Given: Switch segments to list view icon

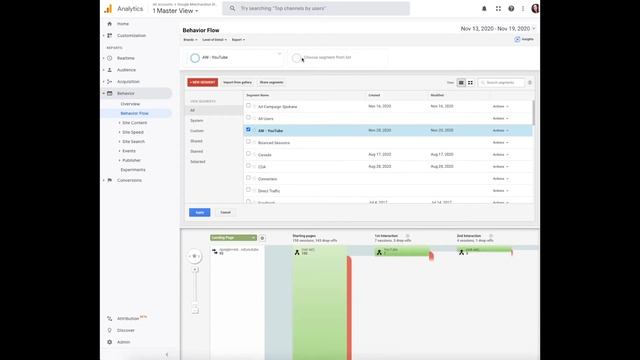Looking at the screenshot, I should click(x=461, y=82).
